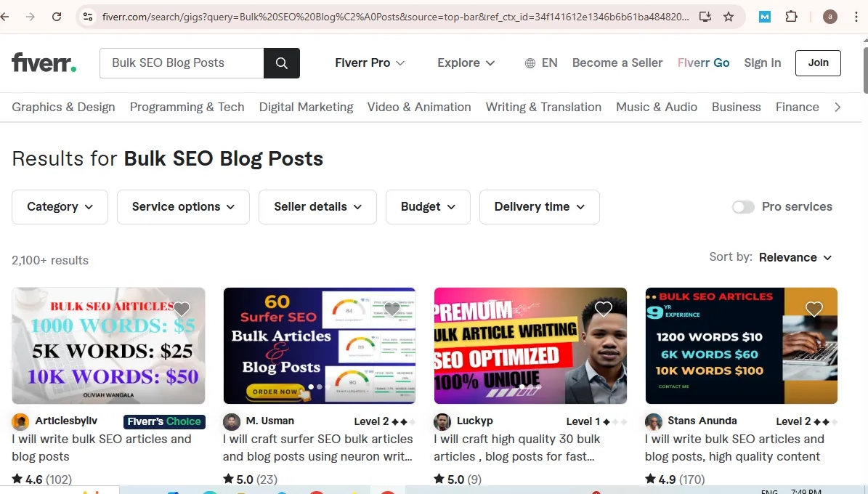Expand the Fiverr Pro menu
This screenshot has width=868, height=494.
(x=370, y=63)
